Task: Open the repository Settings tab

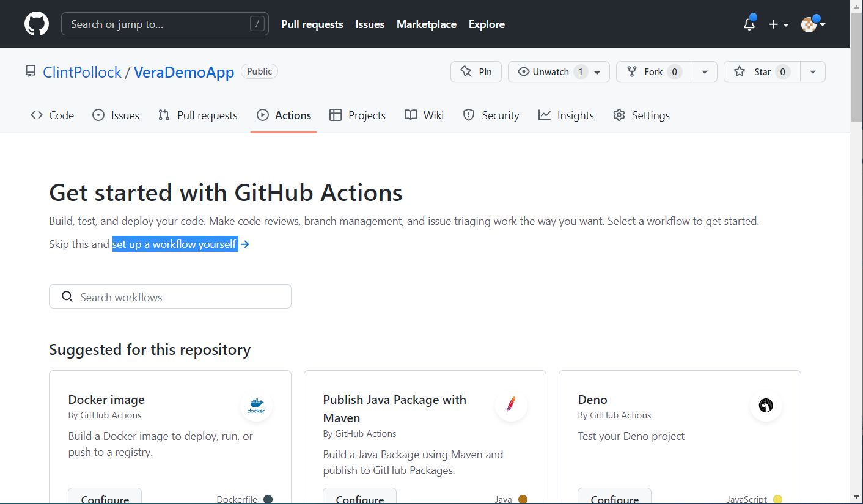Action: [641, 115]
